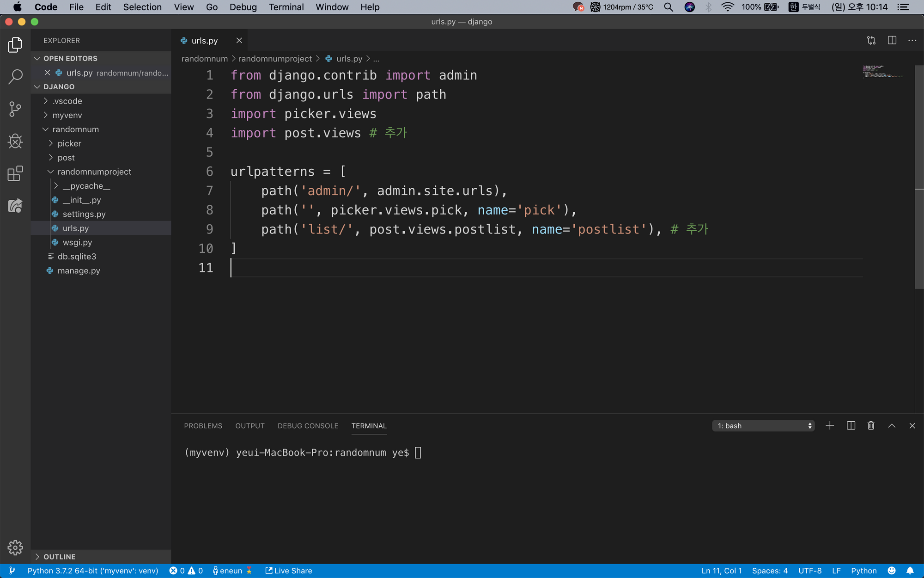Add a new terminal with plus icon
924x578 pixels.
830,426
